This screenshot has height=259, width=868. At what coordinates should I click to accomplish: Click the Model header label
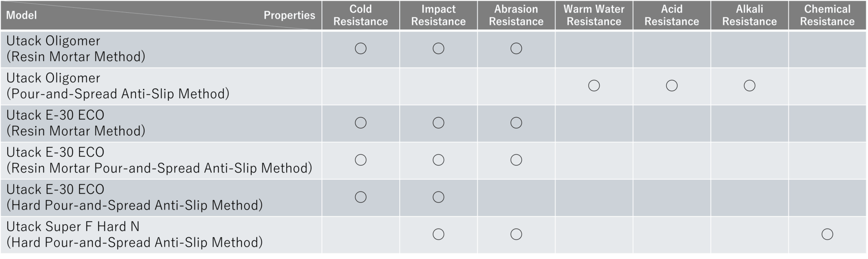[x=21, y=15]
